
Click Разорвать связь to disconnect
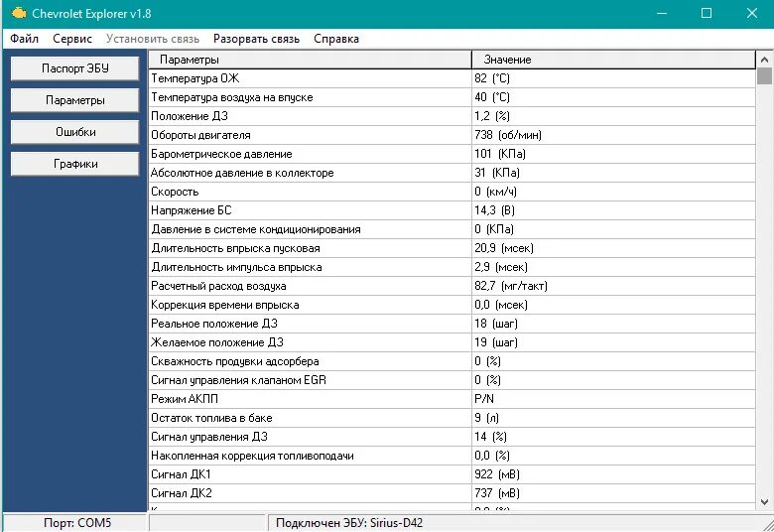coord(256,39)
